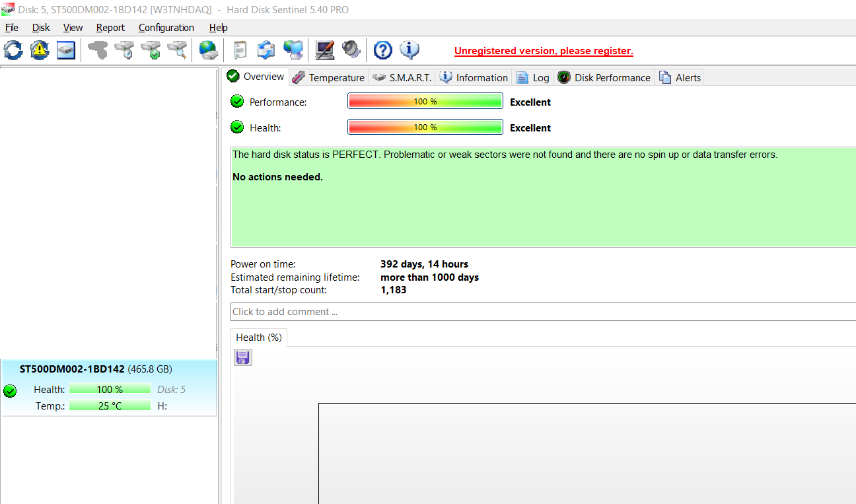Viewport: 856px width, 504px height.
Task: Click the 'Power on time:' label
Action: [x=263, y=264]
